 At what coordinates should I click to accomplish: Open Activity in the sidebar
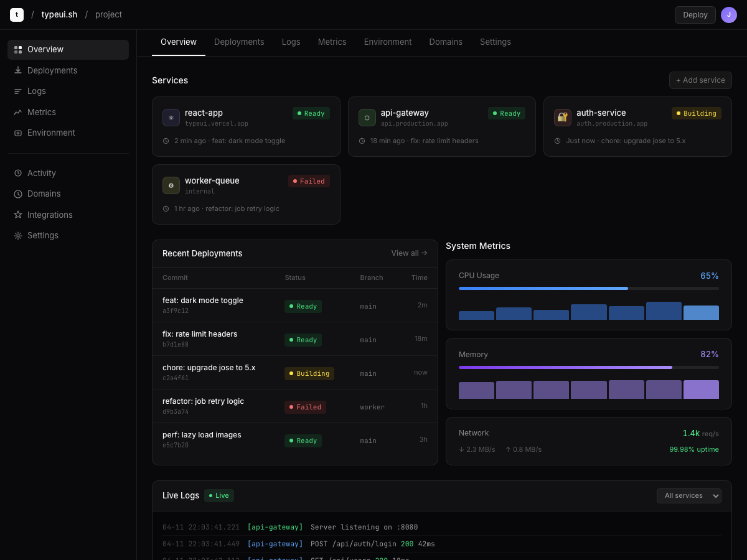pyautogui.click(x=68, y=173)
